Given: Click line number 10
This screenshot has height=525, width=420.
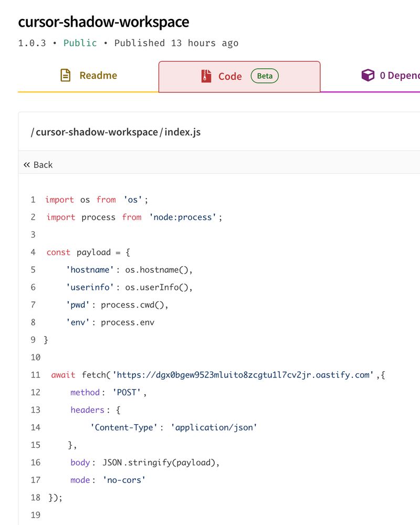Looking at the screenshot, I should pyautogui.click(x=36, y=358).
